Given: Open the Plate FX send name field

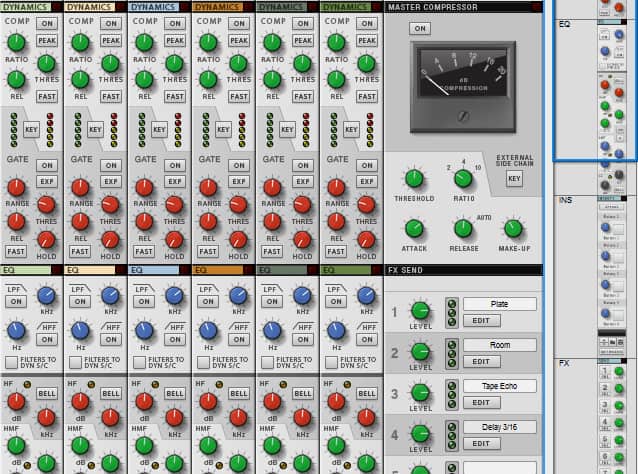Looking at the screenshot, I should click(499, 304).
